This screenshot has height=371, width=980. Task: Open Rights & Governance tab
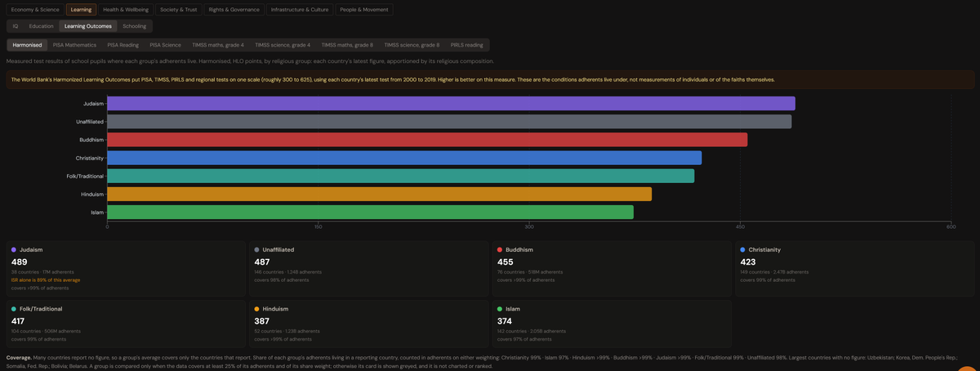(234, 10)
